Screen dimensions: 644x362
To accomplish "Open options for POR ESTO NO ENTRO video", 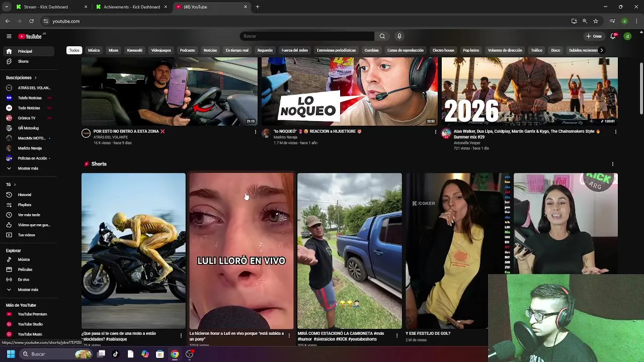I will point(256,132).
